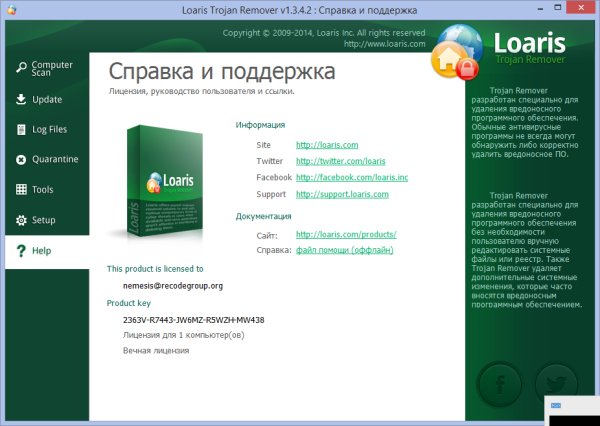Click the product key 2363V-R7443 text
This screenshot has width=600, height=426.
pos(193,320)
